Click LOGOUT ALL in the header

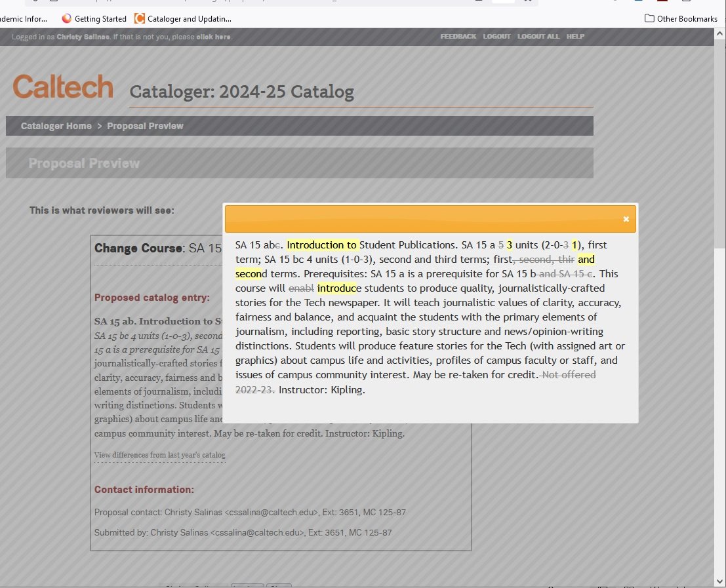pos(538,37)
